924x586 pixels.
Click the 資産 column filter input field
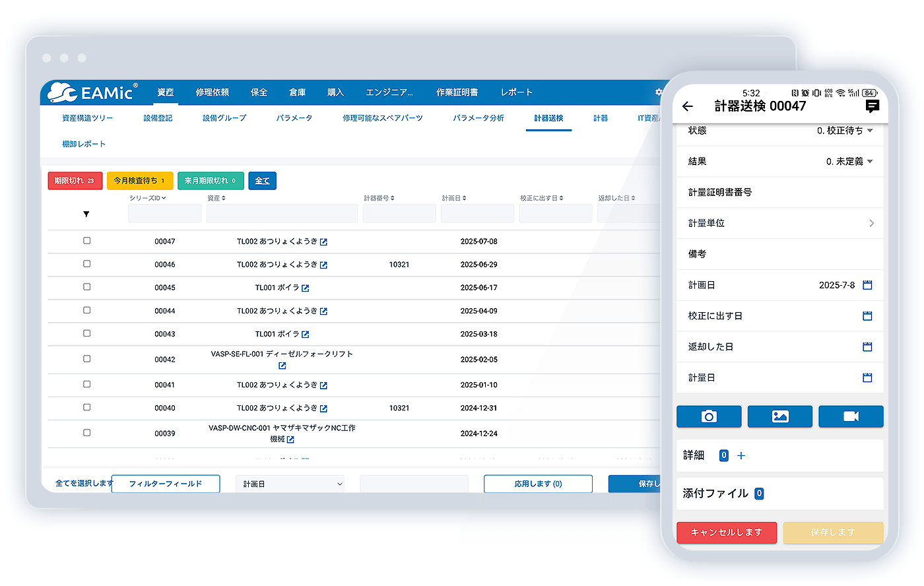(x=282, y=213)
